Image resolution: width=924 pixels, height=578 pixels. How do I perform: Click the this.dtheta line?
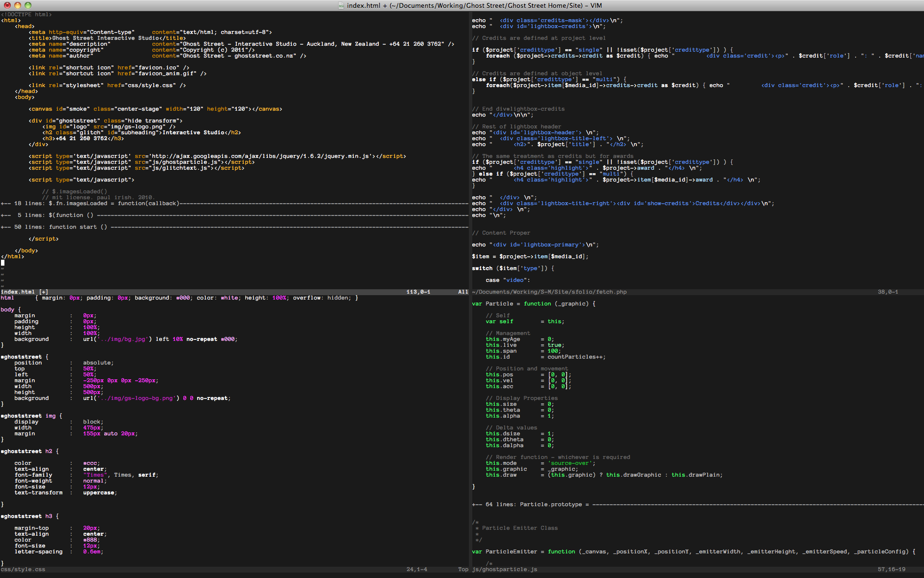tap(520, 439)
